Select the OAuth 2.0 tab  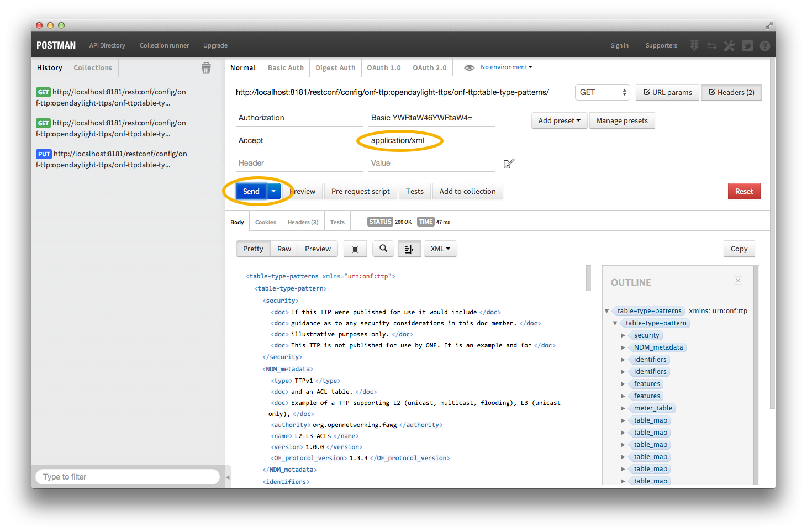tap(430, 67)
